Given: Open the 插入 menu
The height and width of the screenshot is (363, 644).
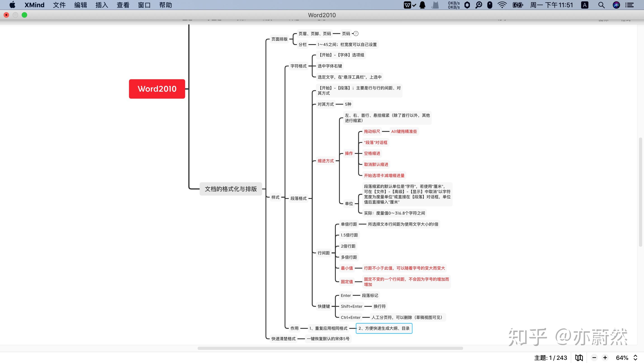Looking at the screenshot, I should [102, 5].
